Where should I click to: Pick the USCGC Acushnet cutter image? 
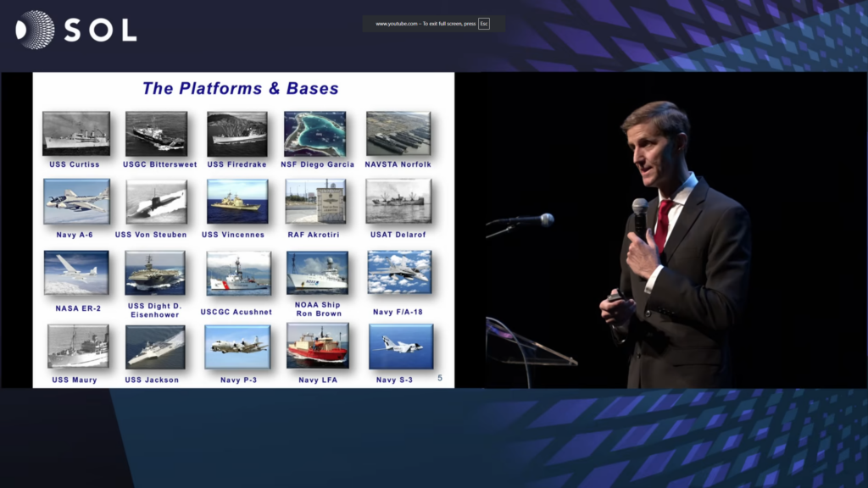(x=237, y=273)
